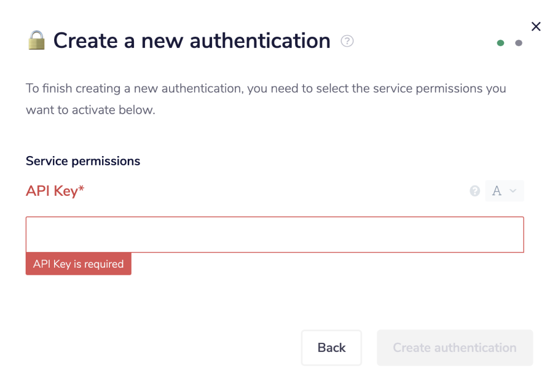
Task: Go back using the Back button
Action: [x=331, y=347]
